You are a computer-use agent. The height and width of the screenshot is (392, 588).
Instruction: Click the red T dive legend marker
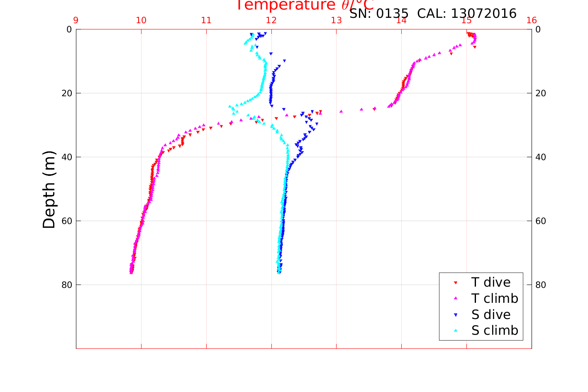(455, 282)
